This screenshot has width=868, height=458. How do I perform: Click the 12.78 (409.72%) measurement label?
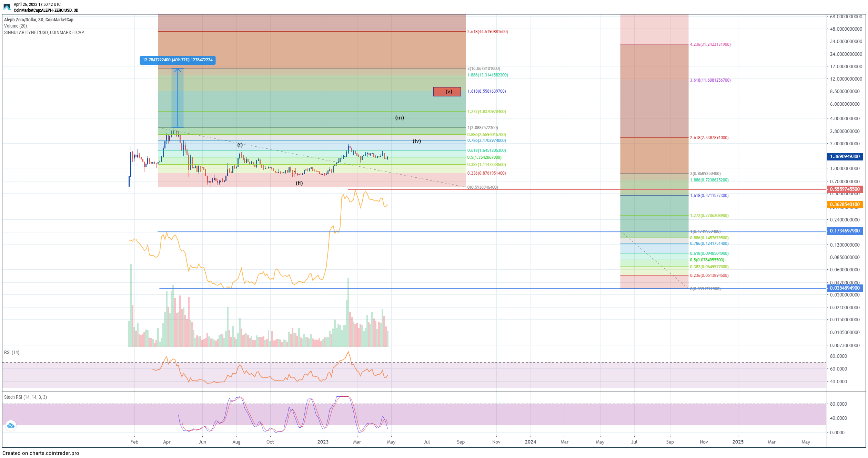(x=178, y=60)
